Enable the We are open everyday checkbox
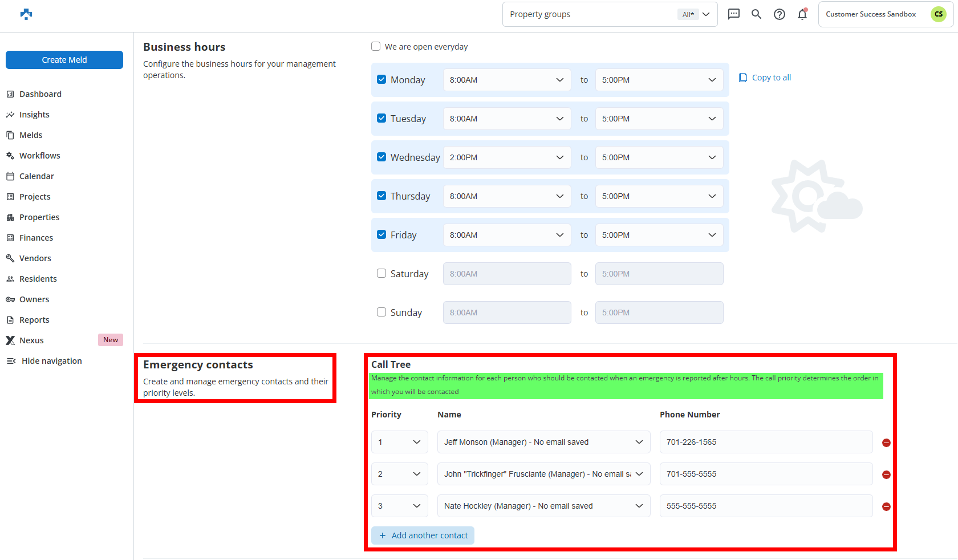Image resolution: width=958 pixels, height=560 pixels. (x=376, y=46)
